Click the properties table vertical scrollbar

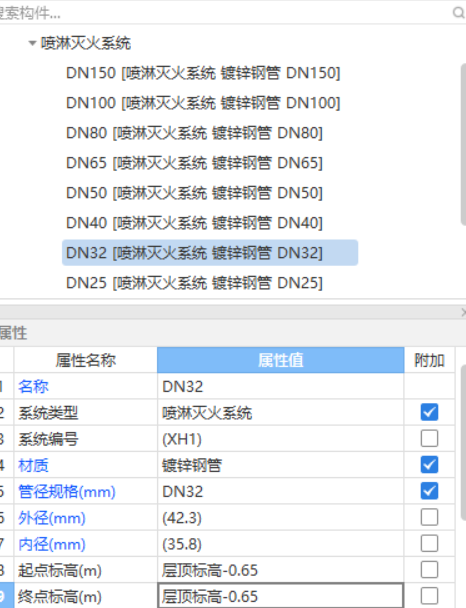463,442
